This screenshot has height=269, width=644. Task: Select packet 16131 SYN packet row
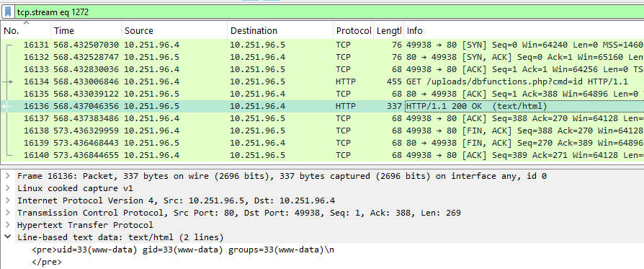click(x=323, y=45)
